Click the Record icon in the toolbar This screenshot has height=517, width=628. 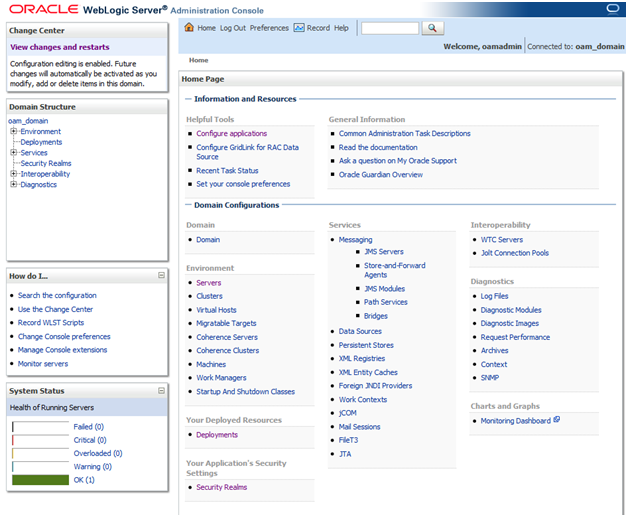(x=299, y=28)
